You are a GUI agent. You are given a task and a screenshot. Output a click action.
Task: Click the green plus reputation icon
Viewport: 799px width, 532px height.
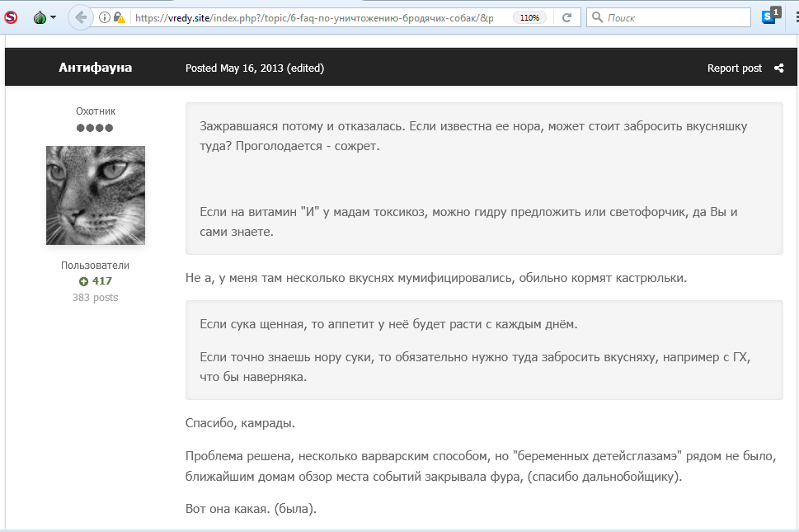84,281
